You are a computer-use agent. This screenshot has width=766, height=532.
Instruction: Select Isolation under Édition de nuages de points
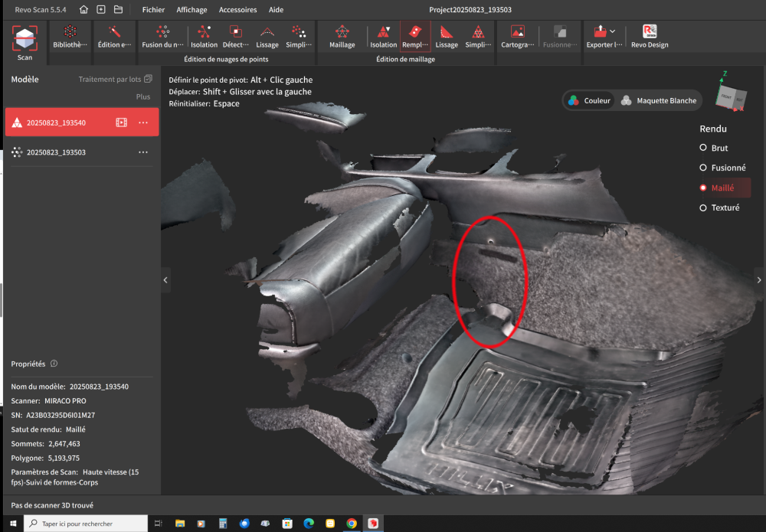(204, 37)
